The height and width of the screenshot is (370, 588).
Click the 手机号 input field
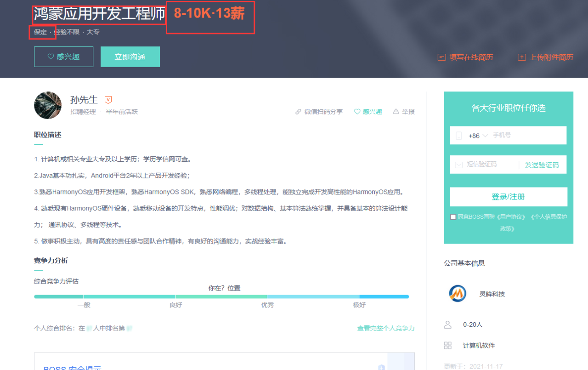pos(528,136)
